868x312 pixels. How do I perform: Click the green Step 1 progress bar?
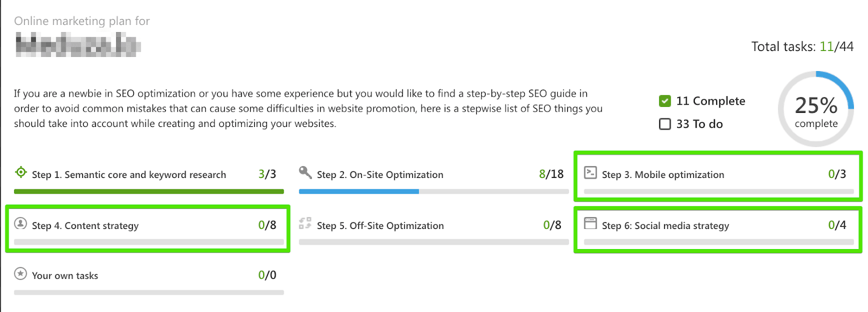[x=149, y=192]
